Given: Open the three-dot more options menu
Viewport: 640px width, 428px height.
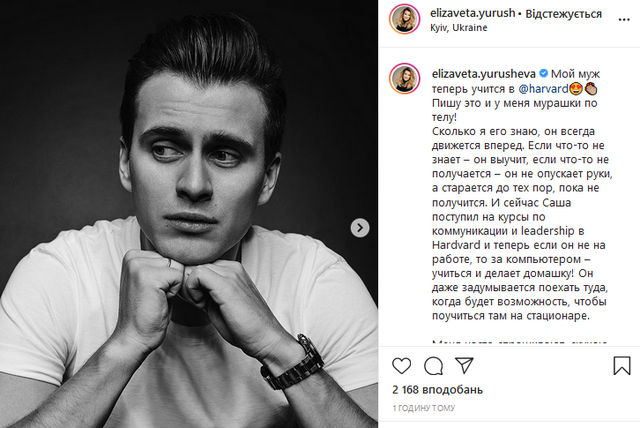Looking at the screenshot, I should pos(624,20).
